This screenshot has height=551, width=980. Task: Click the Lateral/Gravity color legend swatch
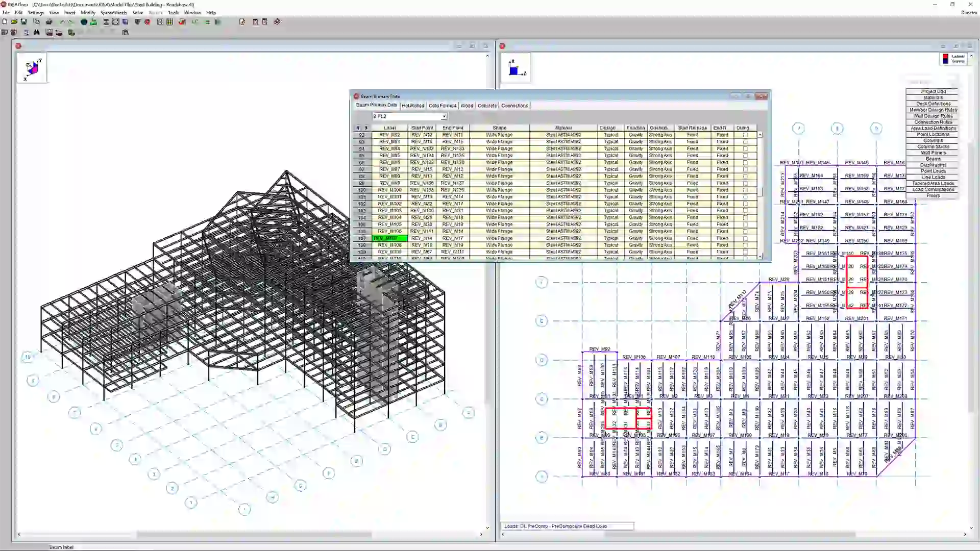(x=945, y=59)
